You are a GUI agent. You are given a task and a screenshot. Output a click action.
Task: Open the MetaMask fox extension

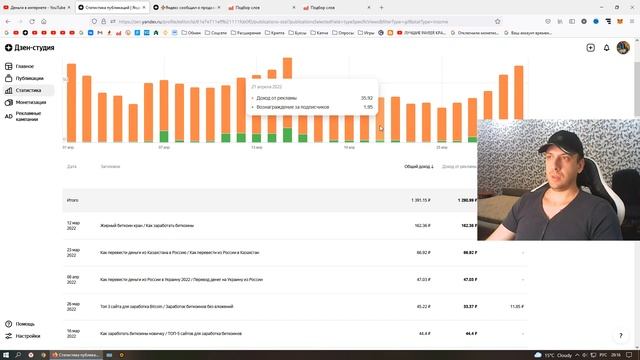point(620,21)
